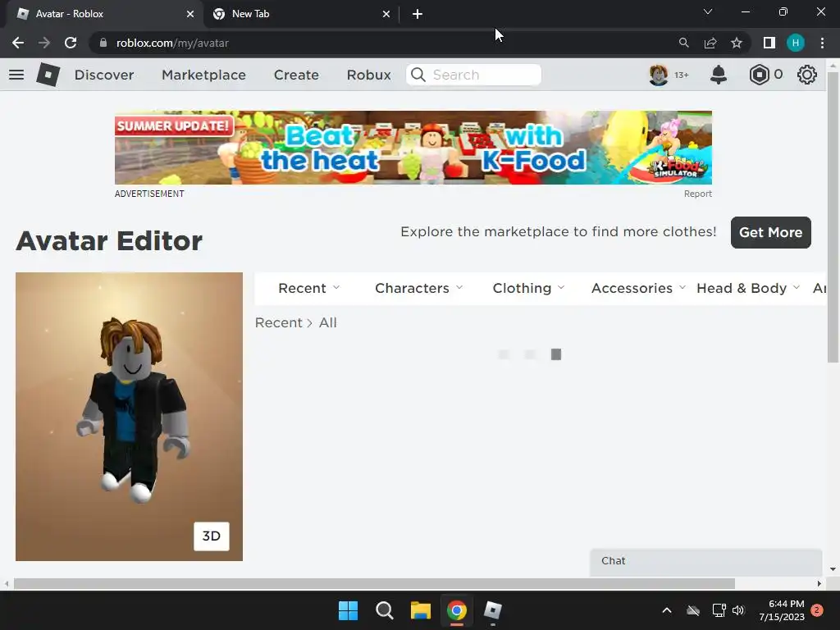Click the scroll-down arrow of the page scrollbar
The height and width of the screenshot is (630, 840).
point(833,569)
